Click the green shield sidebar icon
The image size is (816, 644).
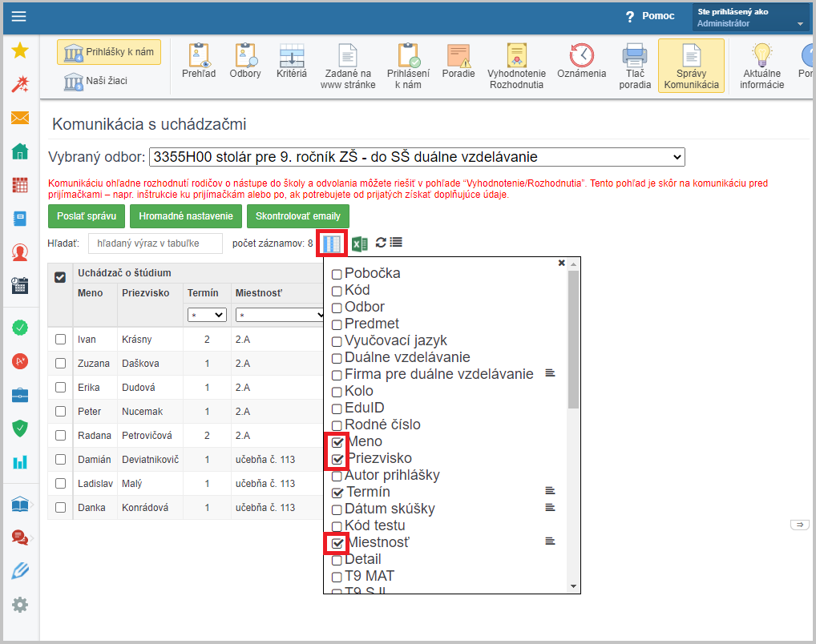coord(20,429)
